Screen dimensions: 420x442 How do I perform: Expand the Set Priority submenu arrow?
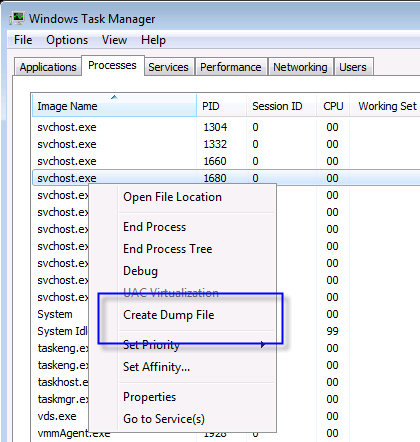[263, 344]
